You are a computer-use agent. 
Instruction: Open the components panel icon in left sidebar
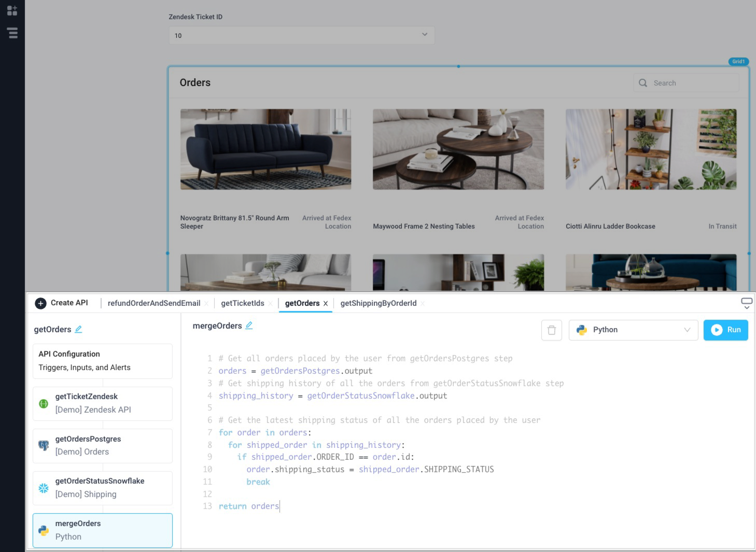click(x=12, y=10)
